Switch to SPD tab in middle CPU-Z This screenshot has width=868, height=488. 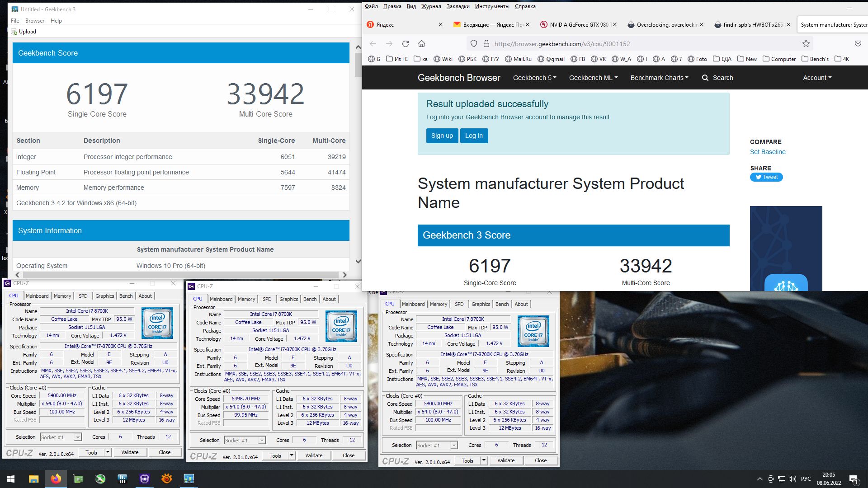[x=267, y=299]
